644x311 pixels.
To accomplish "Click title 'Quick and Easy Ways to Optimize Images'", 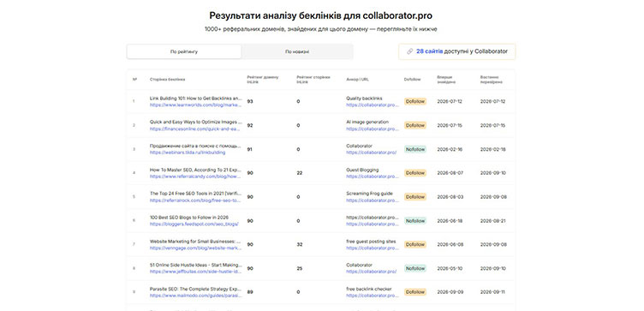I will 196,122.
